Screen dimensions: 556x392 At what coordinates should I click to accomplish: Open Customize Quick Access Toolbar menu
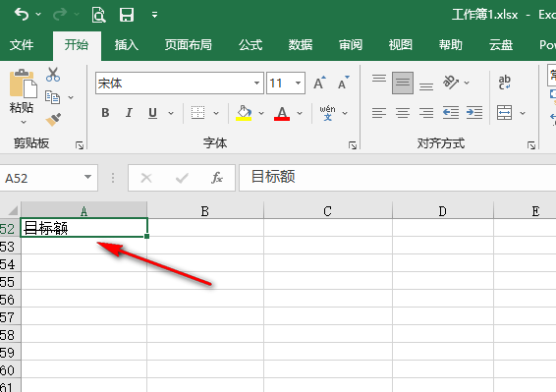tap(154, 15)
